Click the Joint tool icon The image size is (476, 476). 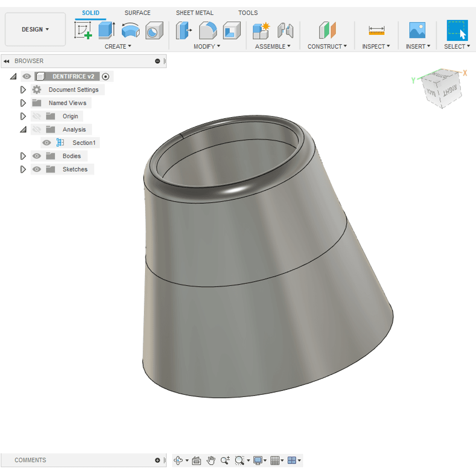285,30
